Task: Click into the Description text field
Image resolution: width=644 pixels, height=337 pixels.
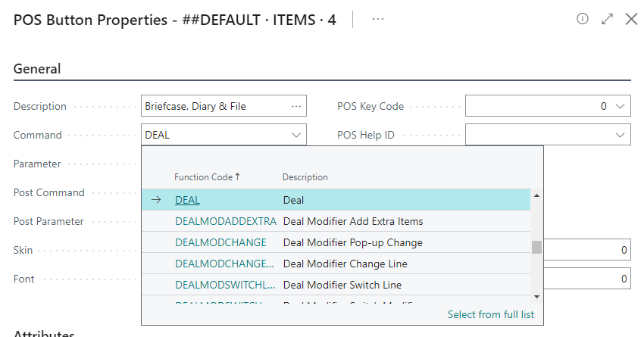Action: pyautogui.click(x=214, y=107)
